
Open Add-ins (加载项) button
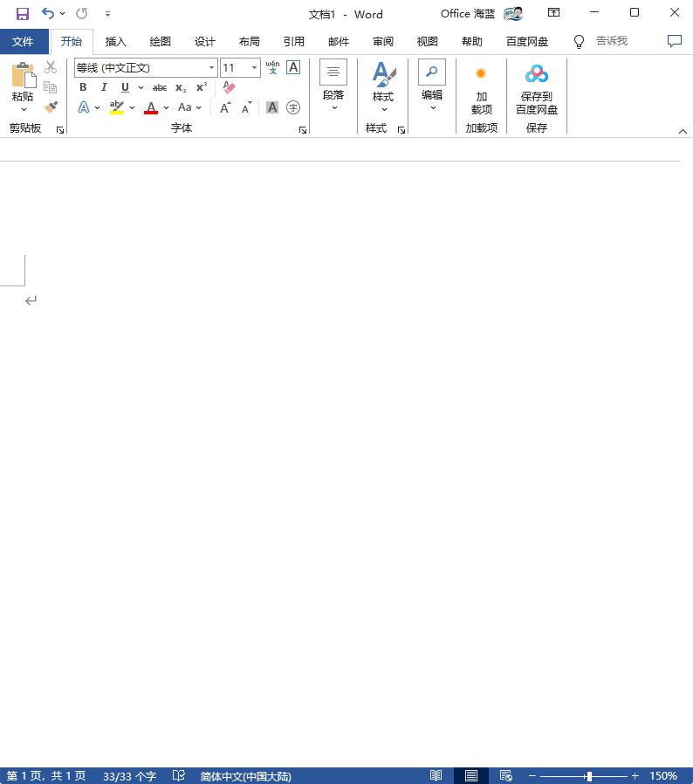pyautogui.click(x=481, y=88)
